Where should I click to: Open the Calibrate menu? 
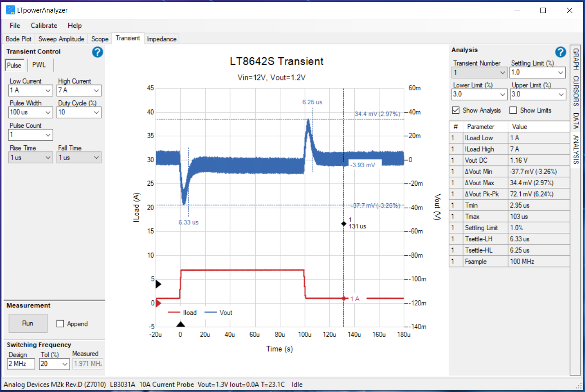tap(44, 26)
